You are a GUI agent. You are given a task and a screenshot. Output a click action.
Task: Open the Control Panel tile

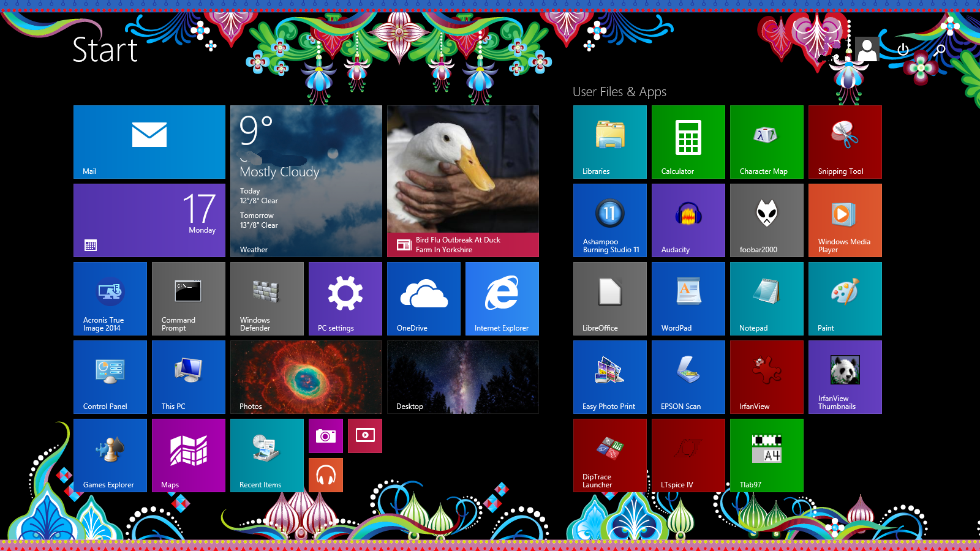point(110,377)
